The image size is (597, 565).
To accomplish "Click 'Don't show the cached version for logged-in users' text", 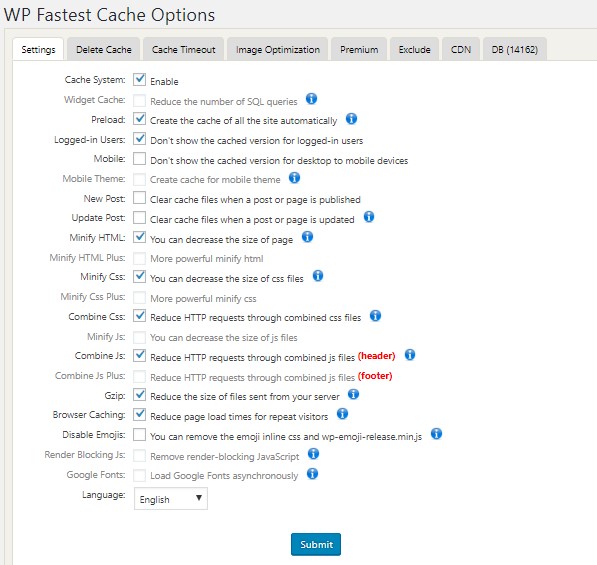I will (257, 140).
